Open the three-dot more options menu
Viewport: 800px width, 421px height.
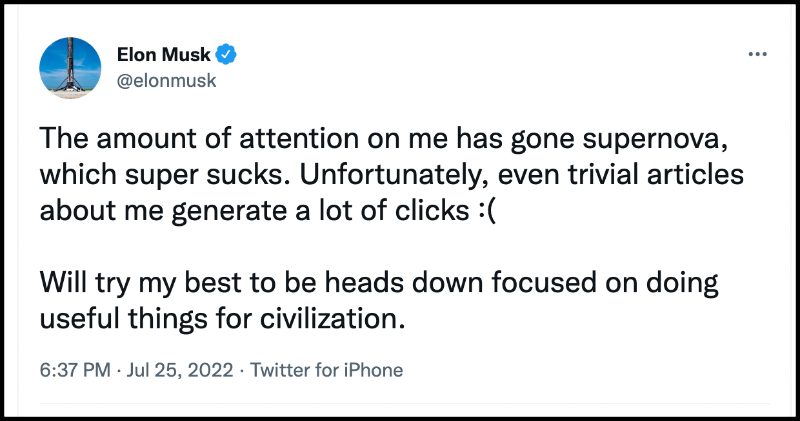(757, 53)
